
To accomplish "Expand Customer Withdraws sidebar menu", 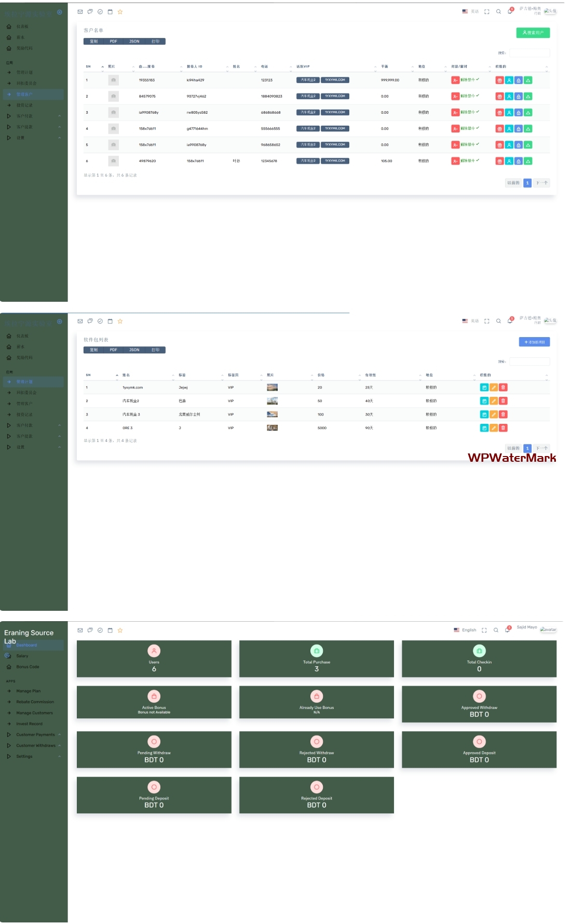I will (35, 745).
